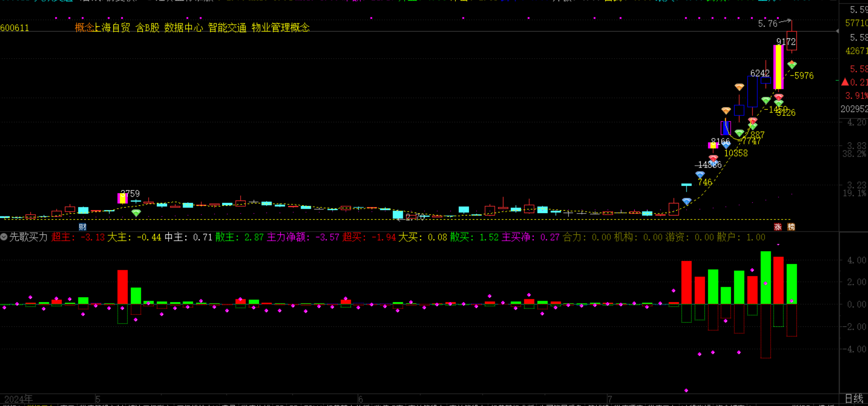868x406 pixels.
Task: Click the 散户 value 1.00
Action: click(x=756, y=238)
